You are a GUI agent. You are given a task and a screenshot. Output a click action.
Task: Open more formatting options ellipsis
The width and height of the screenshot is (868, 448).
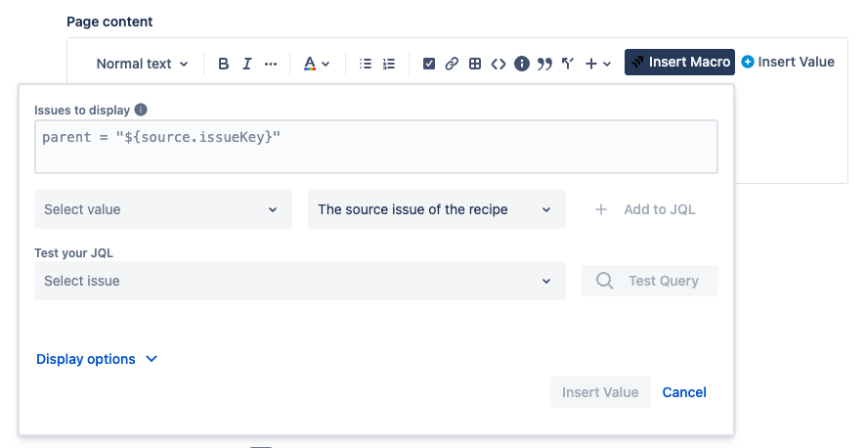271,64
